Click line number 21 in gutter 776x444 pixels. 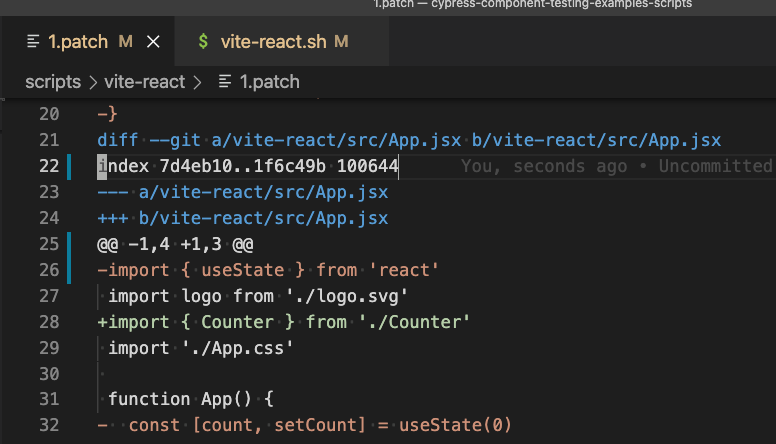point(49,140)
